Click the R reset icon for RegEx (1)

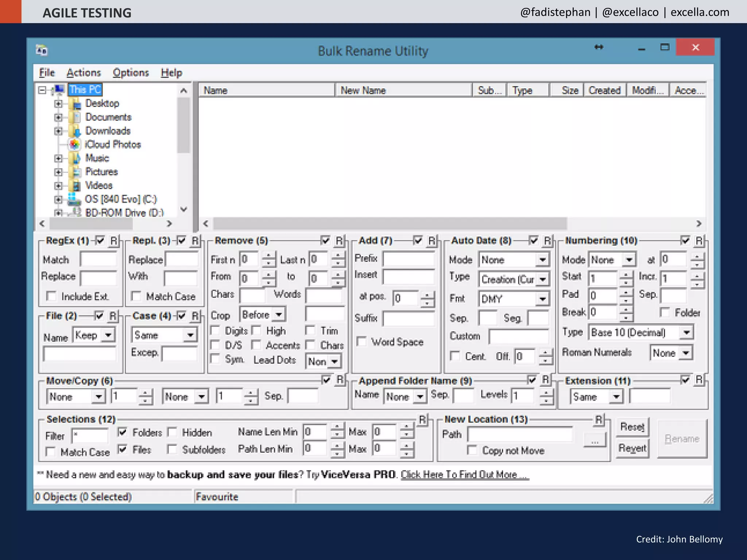click(114, 241)
